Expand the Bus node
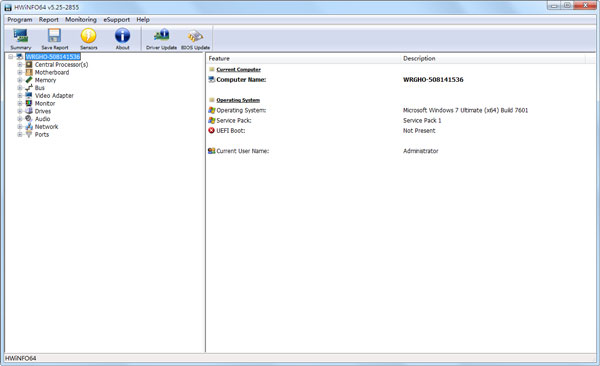 tap(20, 88)
